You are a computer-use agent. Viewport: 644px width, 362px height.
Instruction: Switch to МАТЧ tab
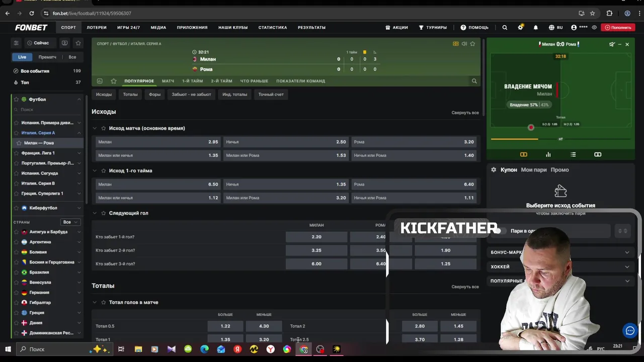168,81
